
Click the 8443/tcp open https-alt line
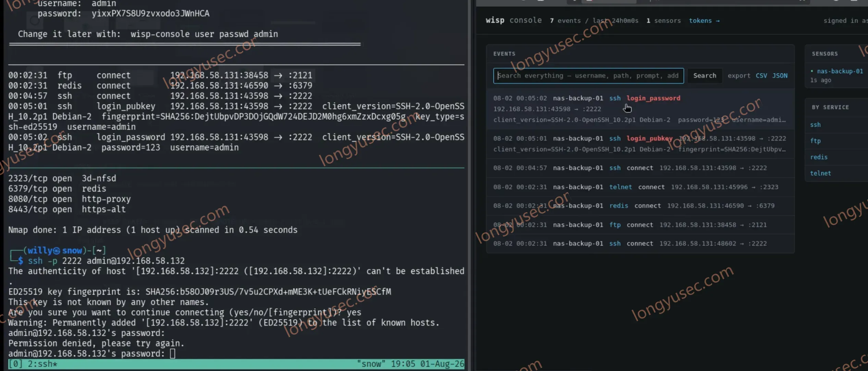pos(67,210)
